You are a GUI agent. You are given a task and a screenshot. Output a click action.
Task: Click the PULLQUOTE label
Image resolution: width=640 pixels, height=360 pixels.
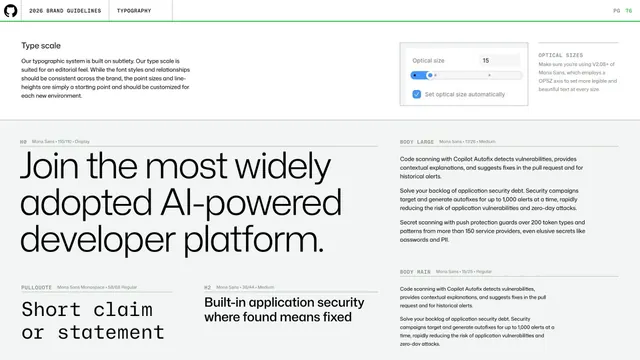tap(36, 287)
